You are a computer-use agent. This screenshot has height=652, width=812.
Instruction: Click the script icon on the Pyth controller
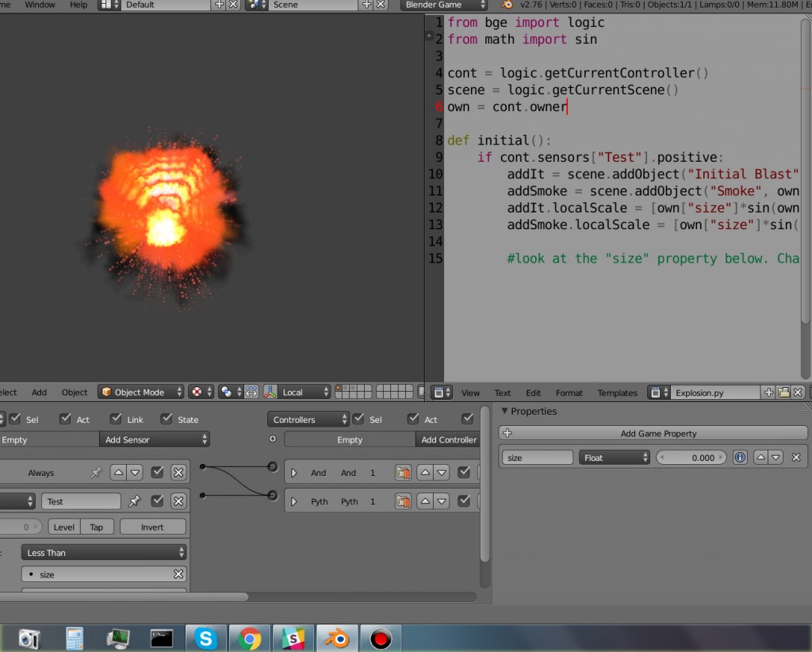(x=404, y=501)
